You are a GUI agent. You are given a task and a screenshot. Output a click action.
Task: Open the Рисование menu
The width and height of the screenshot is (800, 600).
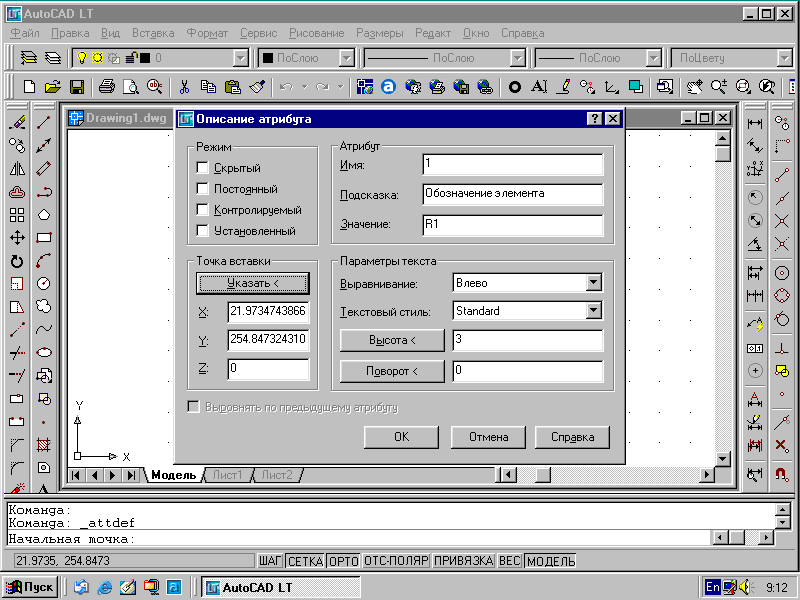coord(316,33)
